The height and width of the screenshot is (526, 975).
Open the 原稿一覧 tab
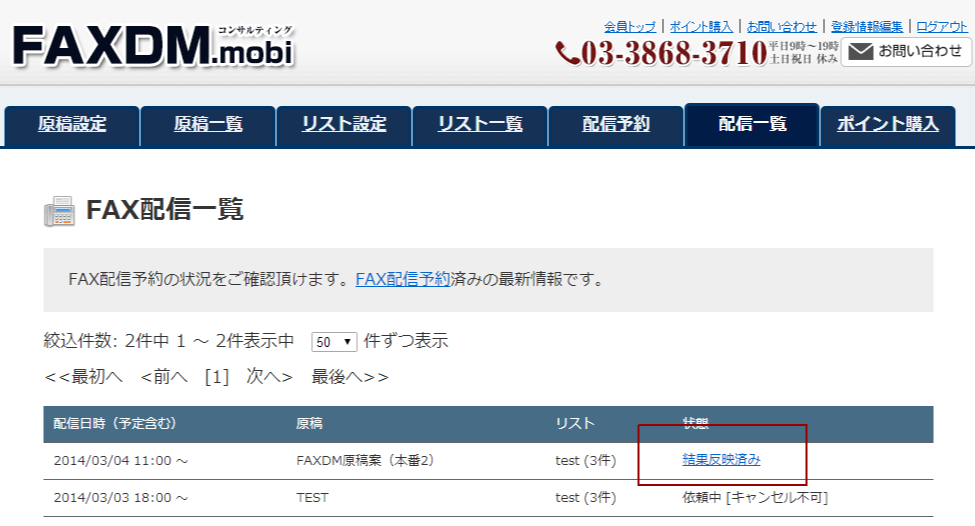click(x=208, y=125)
